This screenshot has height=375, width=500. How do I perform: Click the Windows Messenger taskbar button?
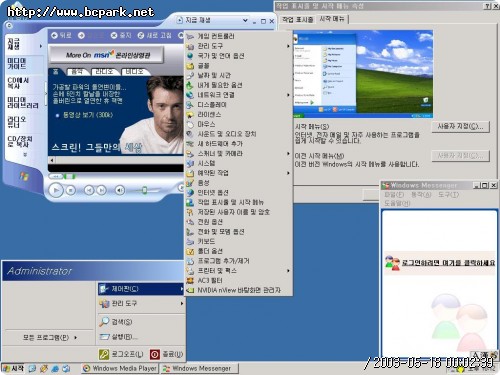pos(200,368)
